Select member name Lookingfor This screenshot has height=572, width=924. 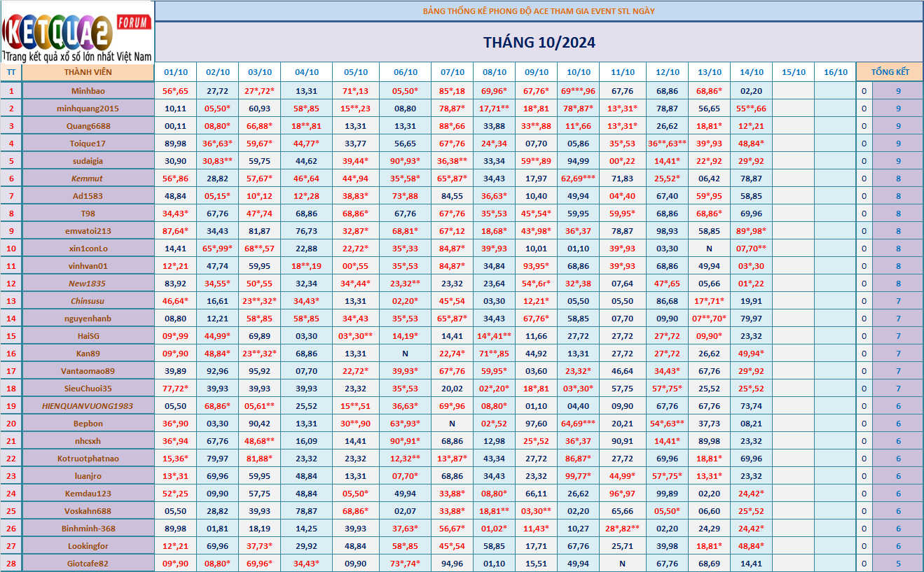pyautogui.click(x=88, y=546)
